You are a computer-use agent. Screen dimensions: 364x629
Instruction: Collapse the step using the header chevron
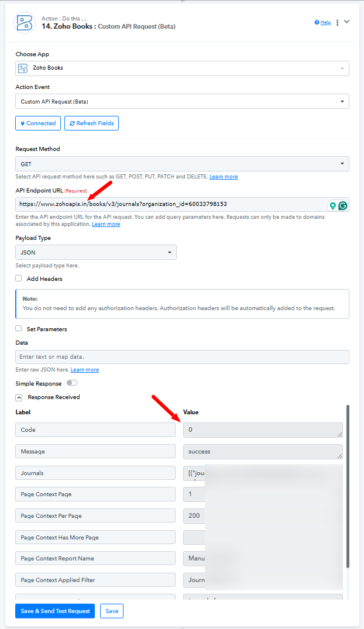347,22
